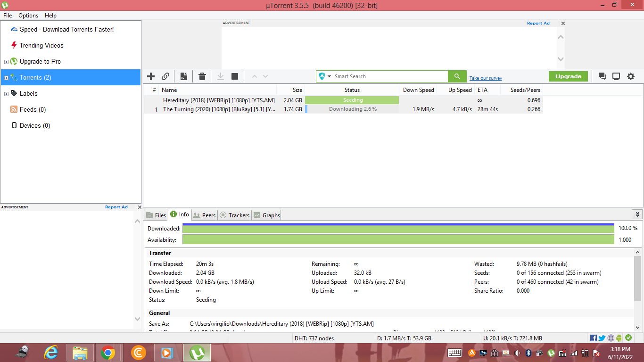The height and width of the screenshot is (362, 644).
Task: Click the Bluetooth icon in system tray
Action: tap(528, 353)
